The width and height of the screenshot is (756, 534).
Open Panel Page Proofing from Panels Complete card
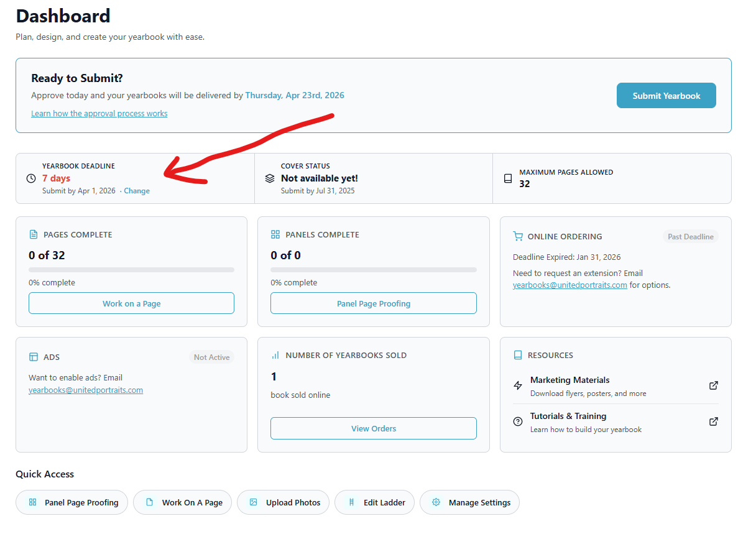point(373,303)
